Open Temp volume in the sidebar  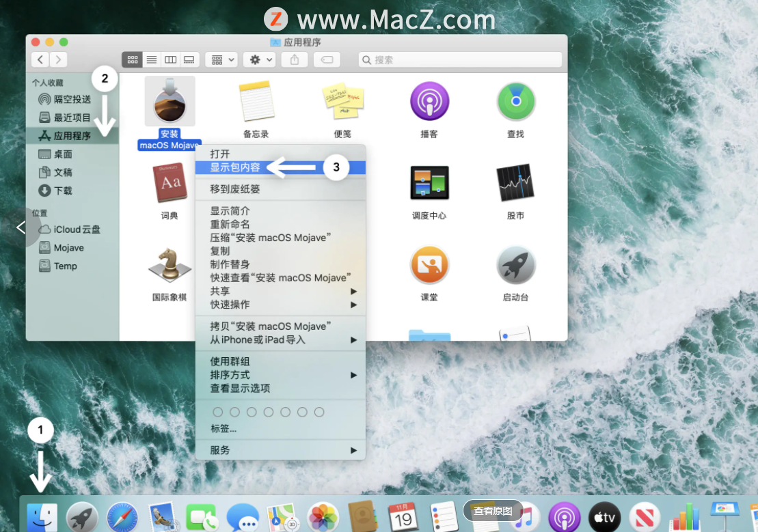click(x=72, y=266)
